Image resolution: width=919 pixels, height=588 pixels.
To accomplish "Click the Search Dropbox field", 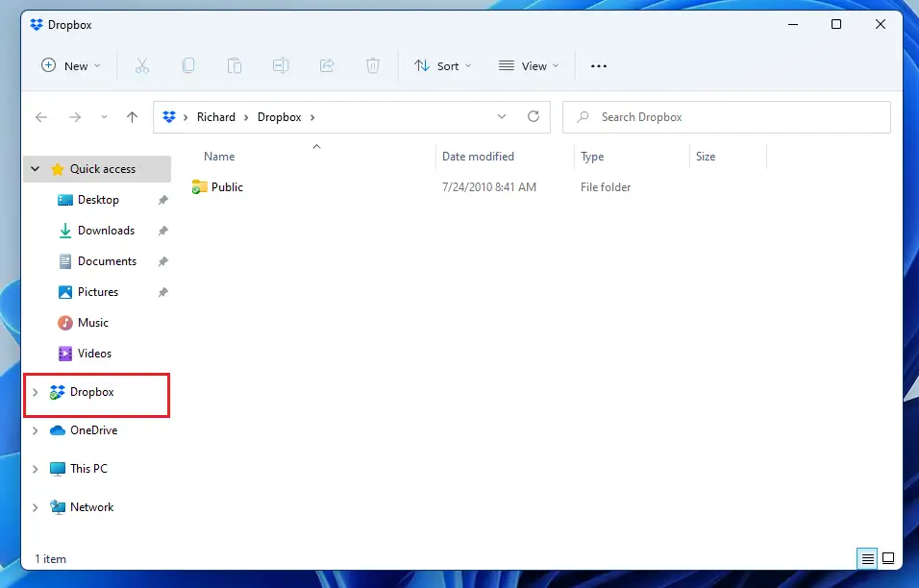I will click(726, 117).
